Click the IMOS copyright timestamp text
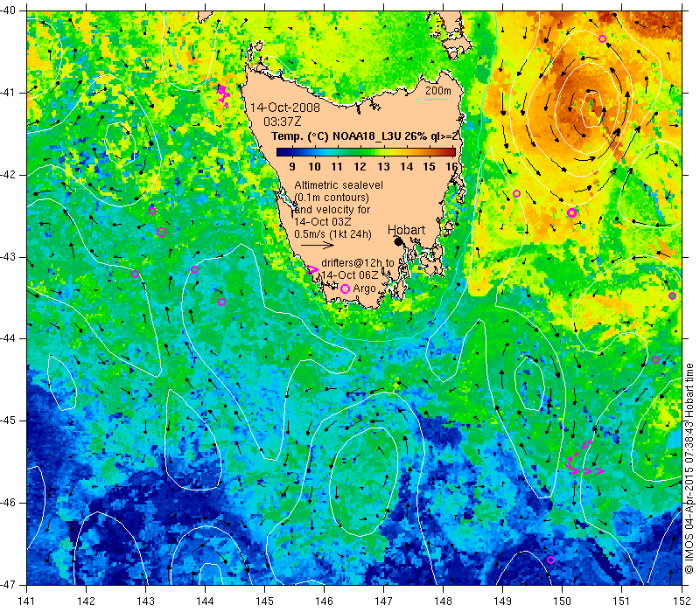This screenshot has height=612, width=700. pyautogui.click(x=689, y=469)
